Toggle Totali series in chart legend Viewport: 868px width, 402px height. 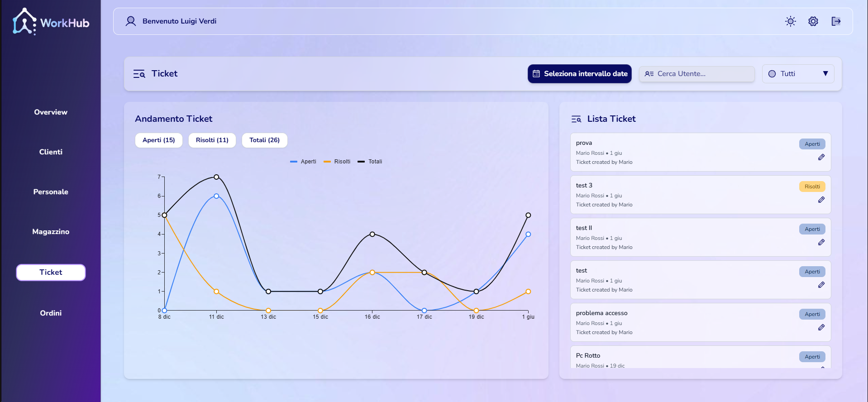[x=370, y=162]
